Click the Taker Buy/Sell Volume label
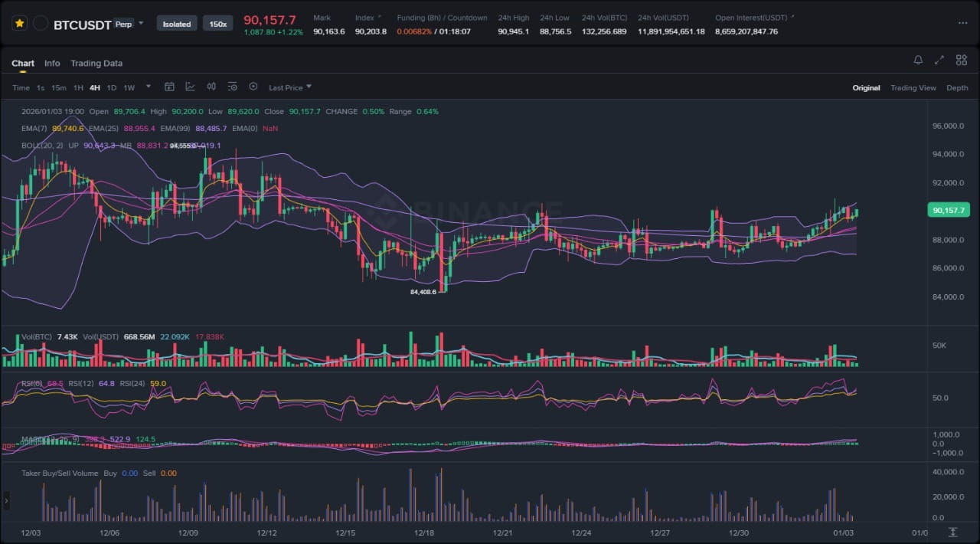The width and height of the screenshot is (980, 544). pyautogui.click(x=60, y=474)
